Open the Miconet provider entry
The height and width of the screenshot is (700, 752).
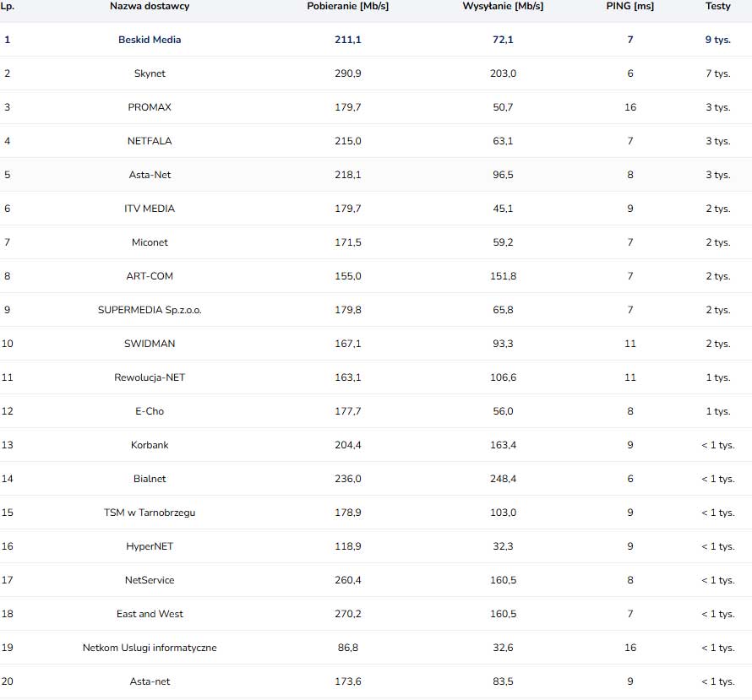click(150, 242)
